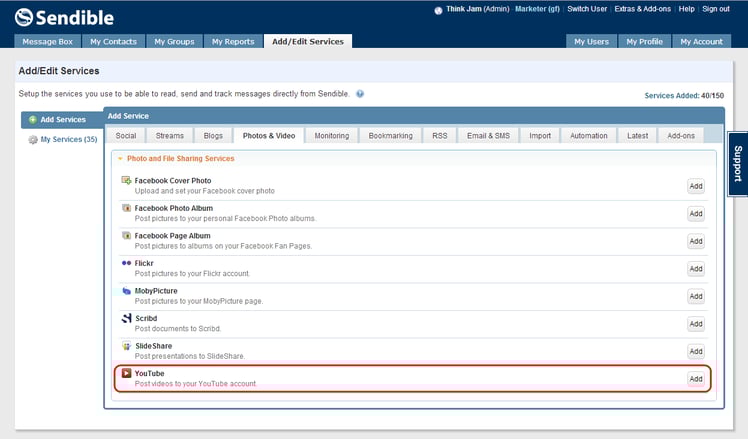Add the MobyPicture service
Image resolution: width=748 pixels, height=439 pixels.
tap(696, 296)
